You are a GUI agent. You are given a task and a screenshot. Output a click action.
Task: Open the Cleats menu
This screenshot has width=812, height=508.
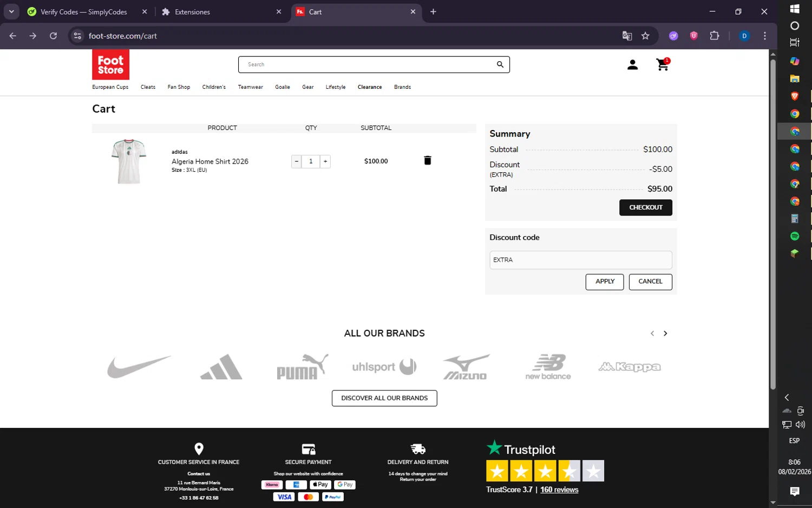coord(148,87)
